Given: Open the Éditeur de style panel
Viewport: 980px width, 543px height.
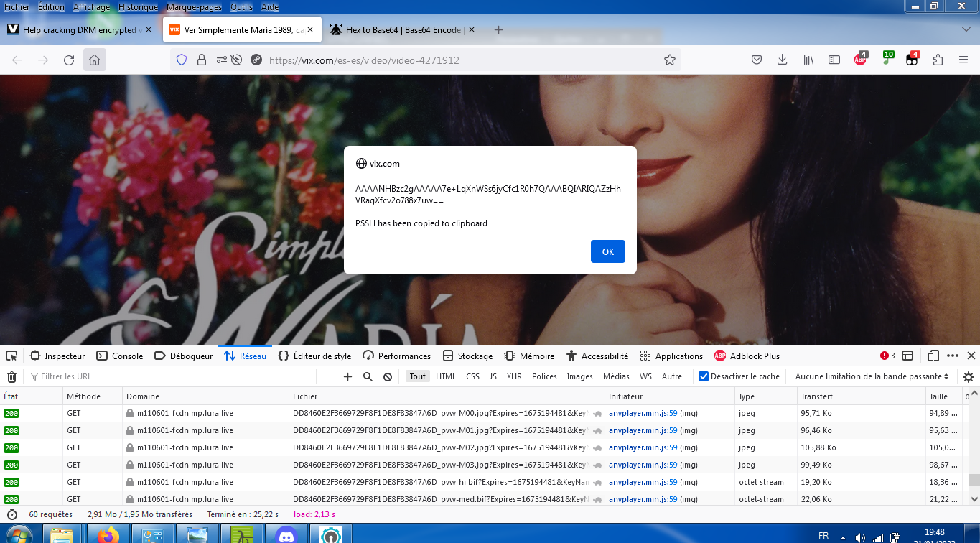Looking at the screenshot, I should (314, 356).
